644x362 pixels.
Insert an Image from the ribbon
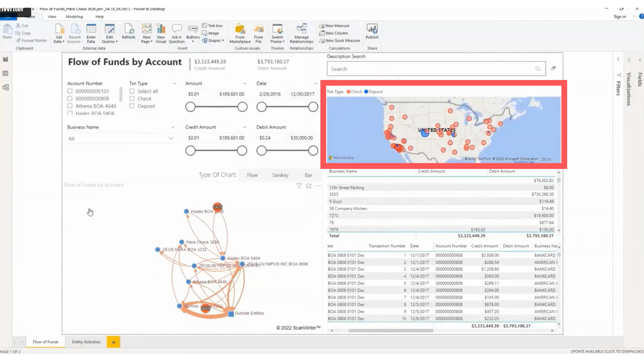(x=211, y=33)
